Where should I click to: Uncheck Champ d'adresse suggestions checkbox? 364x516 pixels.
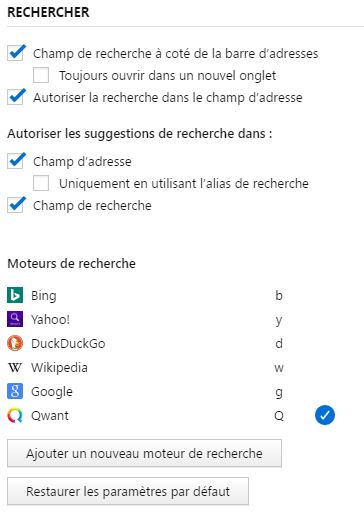[15, 161]
